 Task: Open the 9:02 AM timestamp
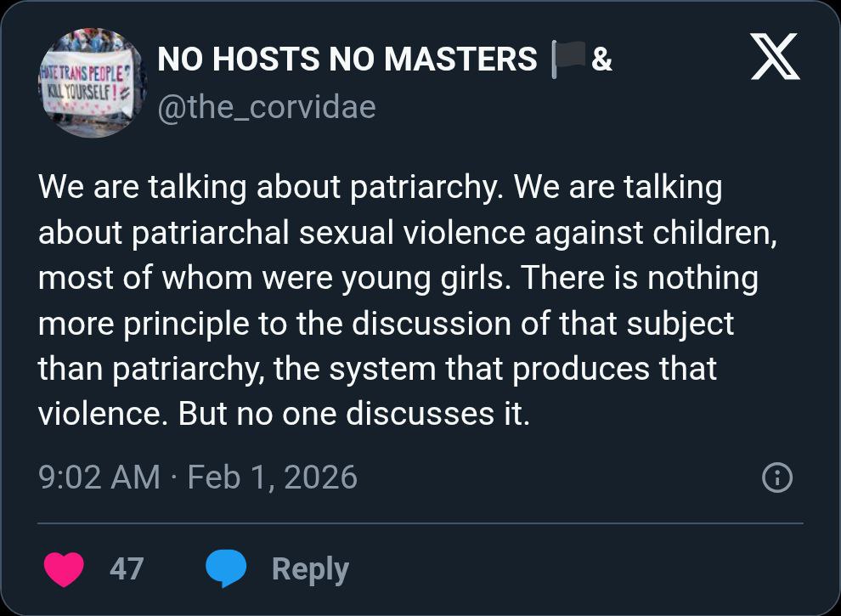click(x=99, y=477)
